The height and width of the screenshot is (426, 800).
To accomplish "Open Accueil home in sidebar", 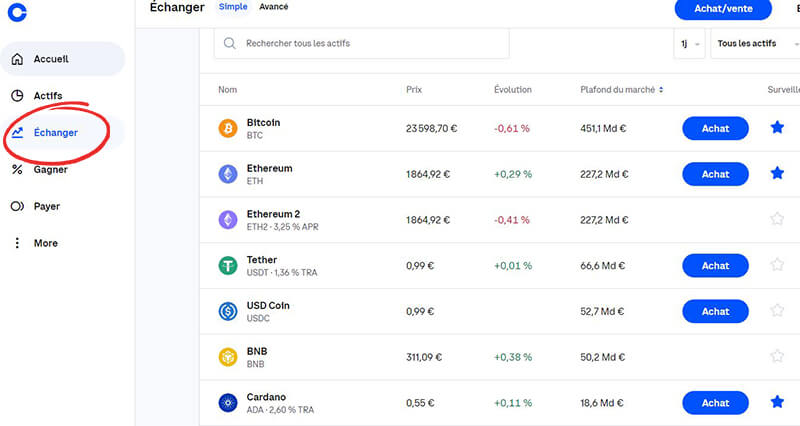I will (x=62, y=59).
